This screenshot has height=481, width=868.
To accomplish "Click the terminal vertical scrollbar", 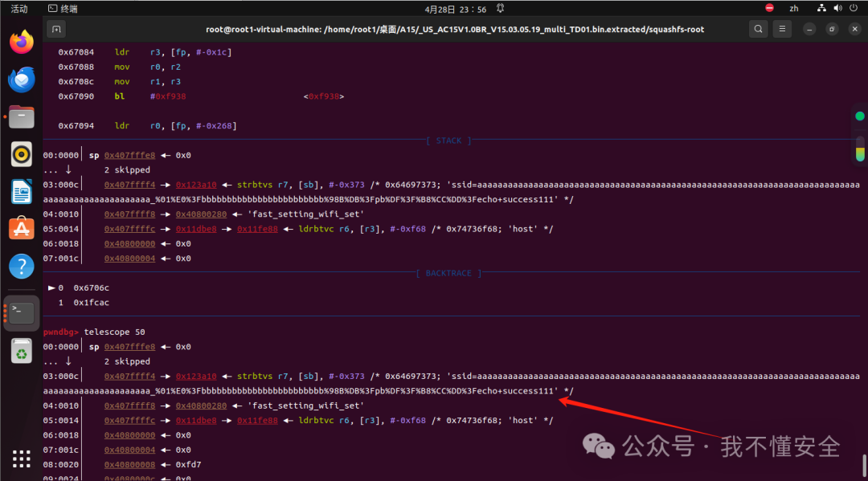I will click(x=864, y=465).
